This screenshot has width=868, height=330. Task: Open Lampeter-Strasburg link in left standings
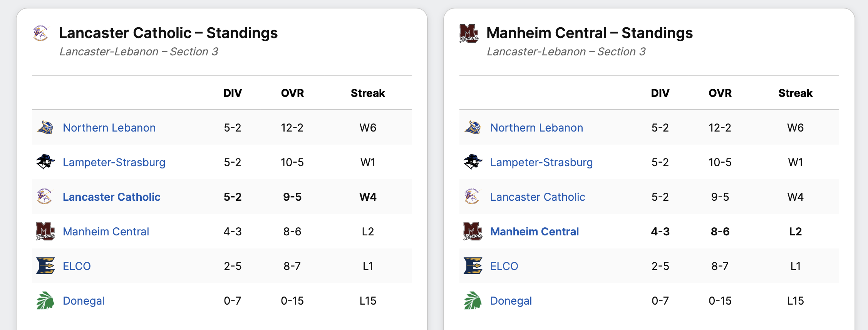click(114, 162)
